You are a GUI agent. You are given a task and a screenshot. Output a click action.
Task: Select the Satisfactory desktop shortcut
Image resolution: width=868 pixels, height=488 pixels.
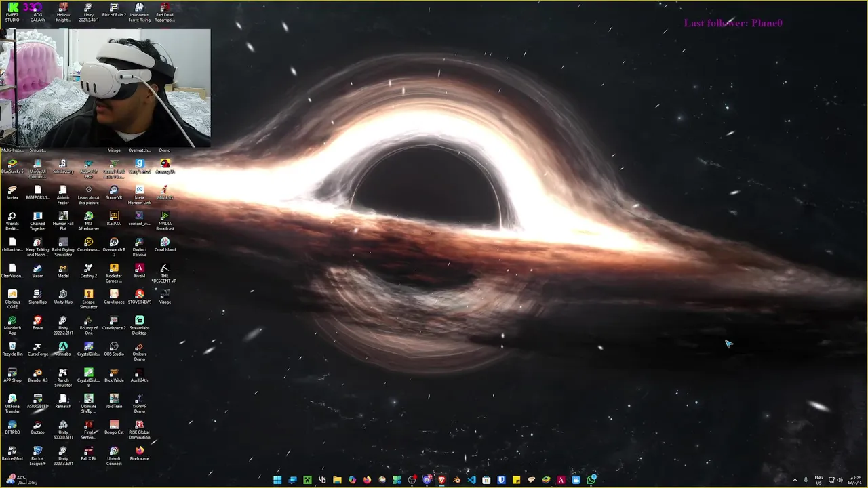coord(63,167)
